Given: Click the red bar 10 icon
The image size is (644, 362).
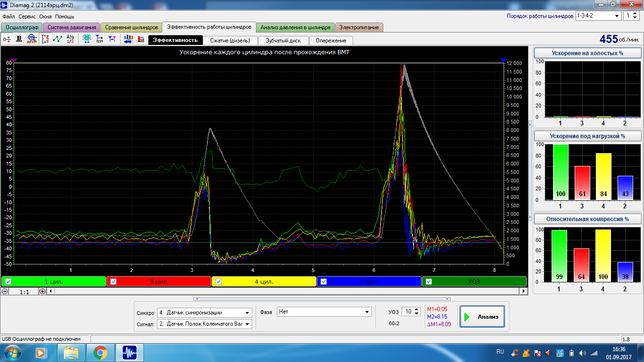Looking at the screenshot, I should coord(141,39).
